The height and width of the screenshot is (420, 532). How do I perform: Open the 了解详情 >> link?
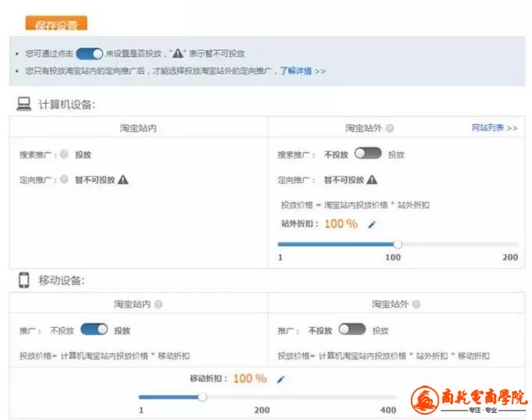point(302,71)
